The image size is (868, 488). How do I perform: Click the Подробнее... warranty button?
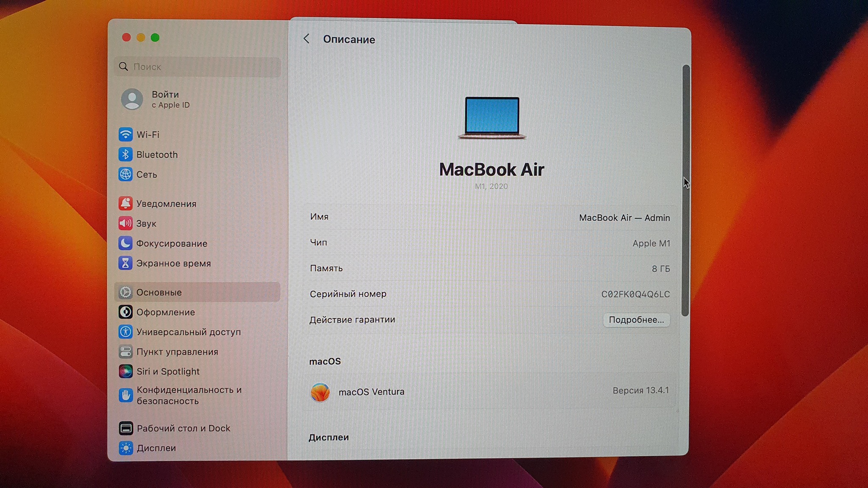click(636, 320)
